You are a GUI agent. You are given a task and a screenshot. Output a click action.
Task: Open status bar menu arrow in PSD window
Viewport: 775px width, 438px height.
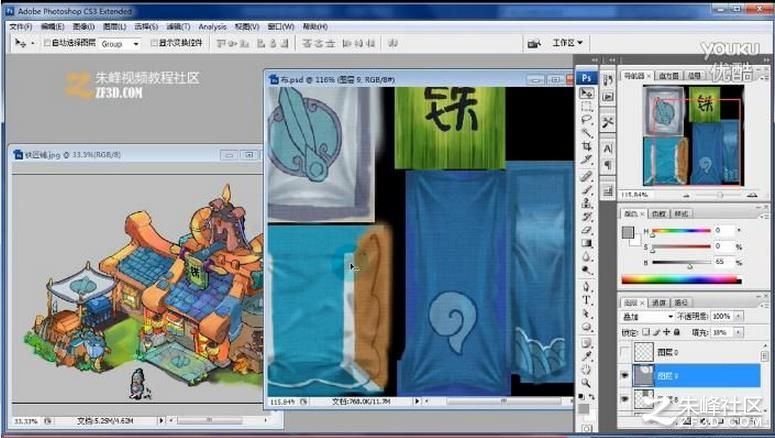coord(417,401)
